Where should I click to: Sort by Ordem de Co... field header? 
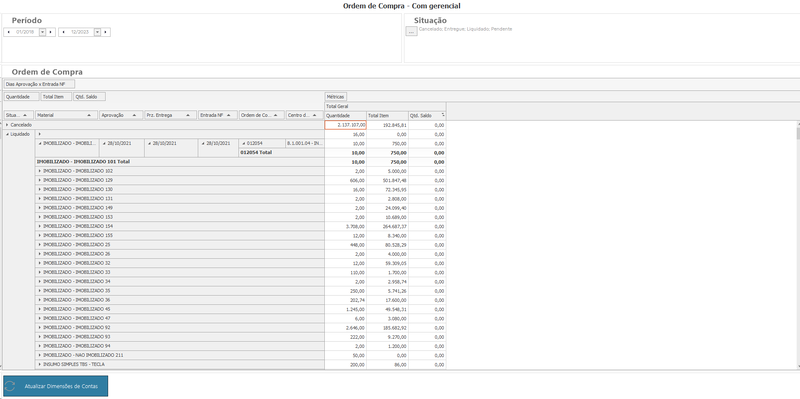click(x=262, y=115)
